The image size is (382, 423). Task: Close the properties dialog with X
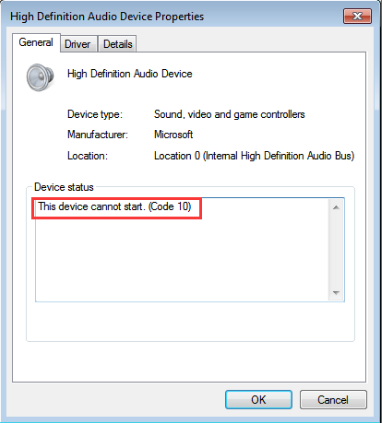point(357,16)
